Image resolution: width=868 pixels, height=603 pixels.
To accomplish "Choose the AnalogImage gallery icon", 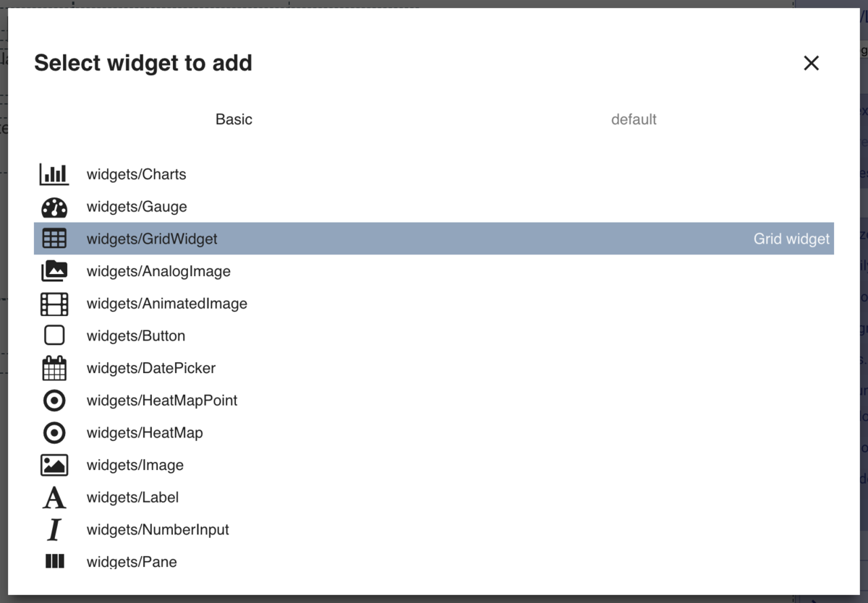I will [54, 271].
